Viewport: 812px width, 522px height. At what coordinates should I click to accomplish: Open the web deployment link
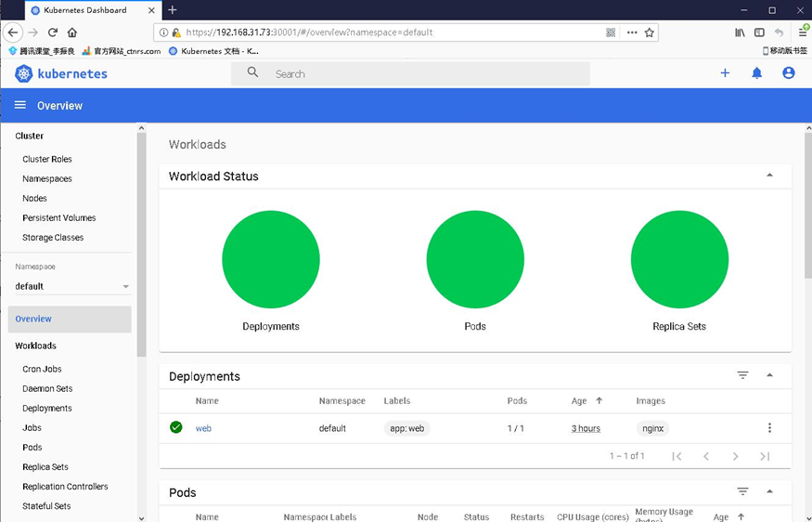click(x=203, y=428)
